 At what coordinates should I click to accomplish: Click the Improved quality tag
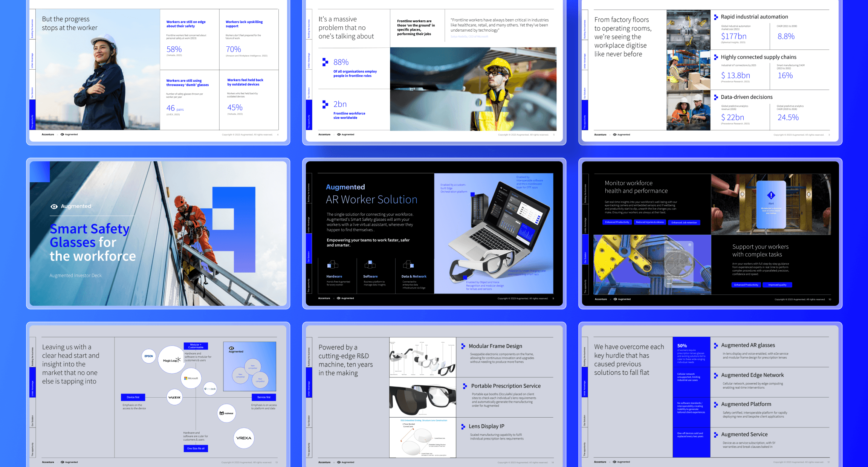click(777, 285)
